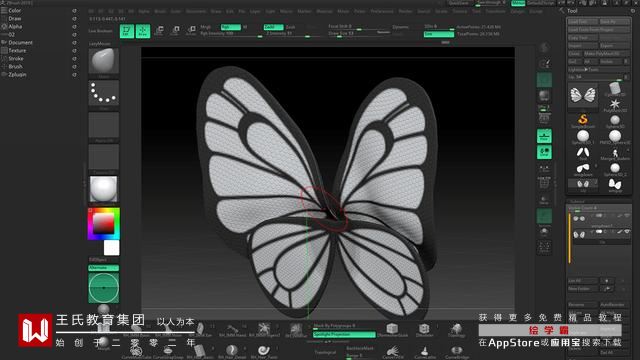
Task: Toggle the Zadd sculpt mode button
Action: click(x=273, y=27)
